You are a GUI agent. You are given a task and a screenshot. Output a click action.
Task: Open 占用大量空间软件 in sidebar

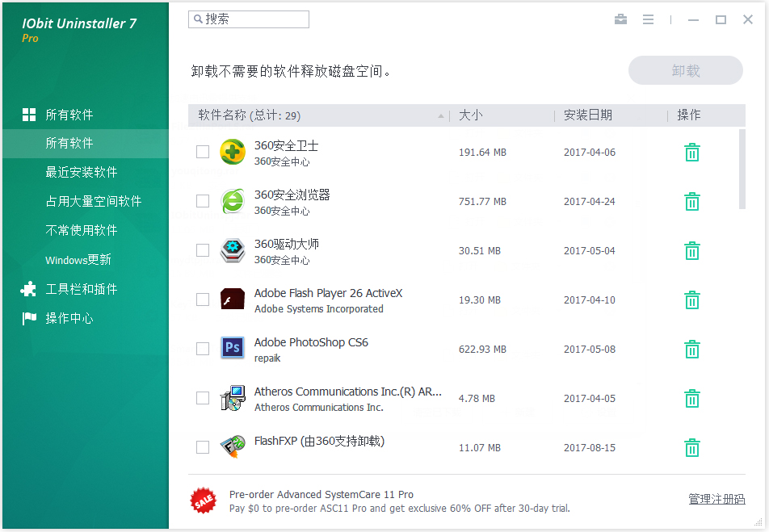click(94, 201)
